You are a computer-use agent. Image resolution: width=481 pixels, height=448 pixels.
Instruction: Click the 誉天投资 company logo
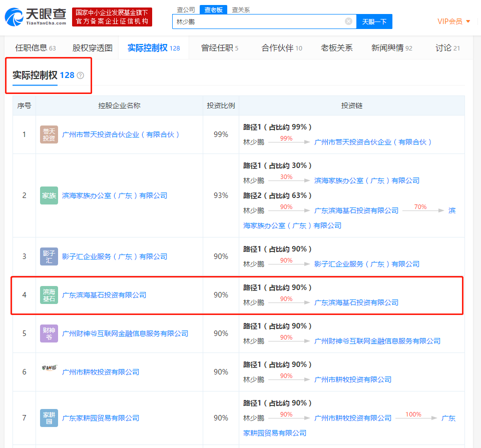[x=49, y=134]
